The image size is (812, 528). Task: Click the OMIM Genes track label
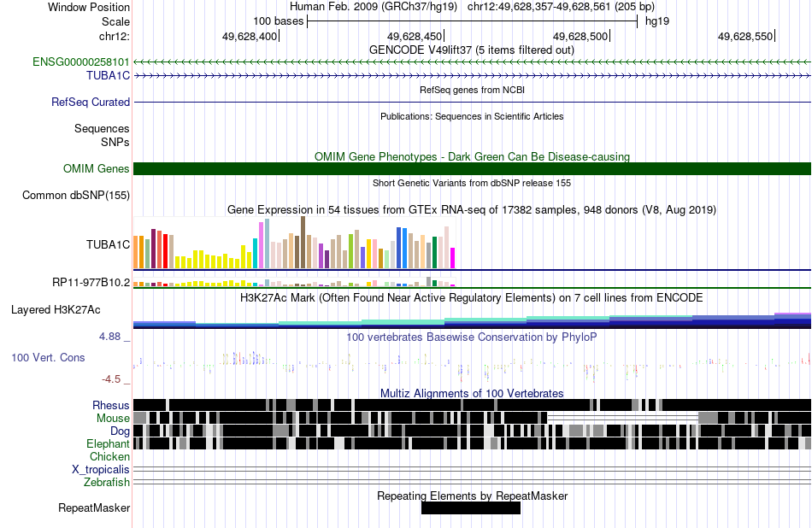tap(97, 169)
